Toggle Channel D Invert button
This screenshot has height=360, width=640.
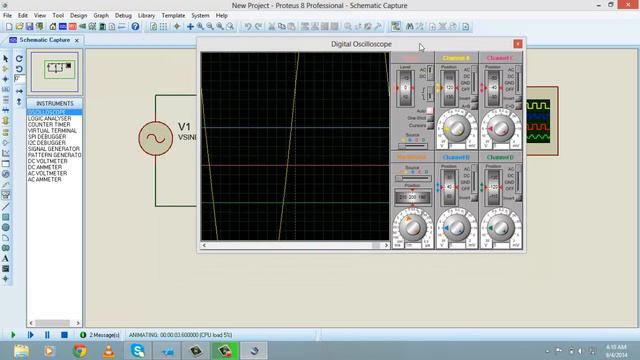click(518, 198)
